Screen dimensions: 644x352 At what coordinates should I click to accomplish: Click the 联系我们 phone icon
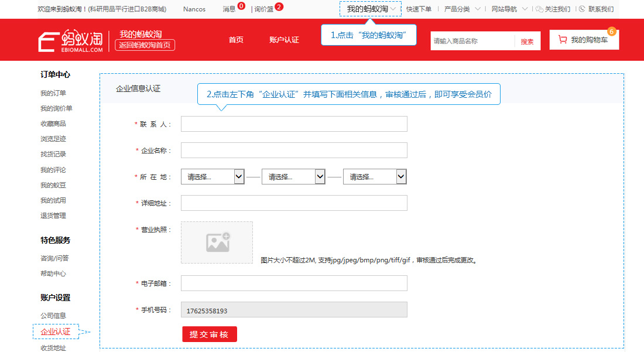(x=582, y=9)
